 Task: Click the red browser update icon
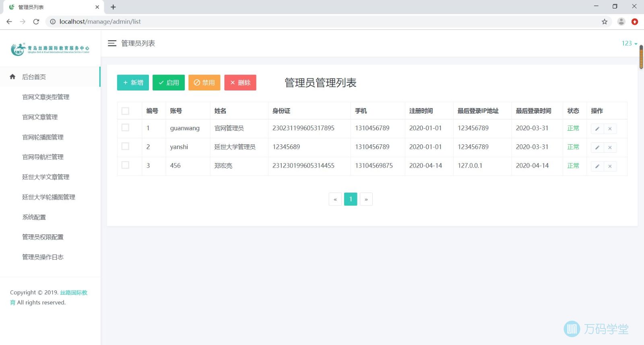pyautogui.click(x=635, y=22)
